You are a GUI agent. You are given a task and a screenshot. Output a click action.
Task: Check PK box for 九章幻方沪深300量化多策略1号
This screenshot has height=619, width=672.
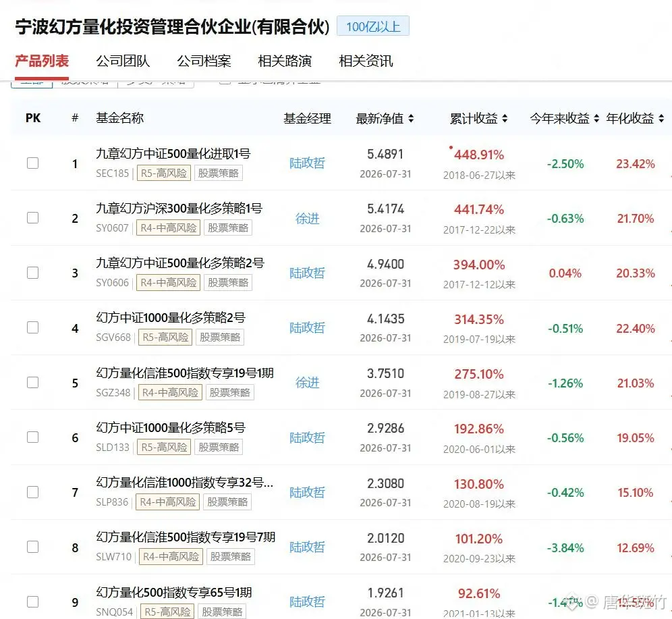tap(32, 218)
